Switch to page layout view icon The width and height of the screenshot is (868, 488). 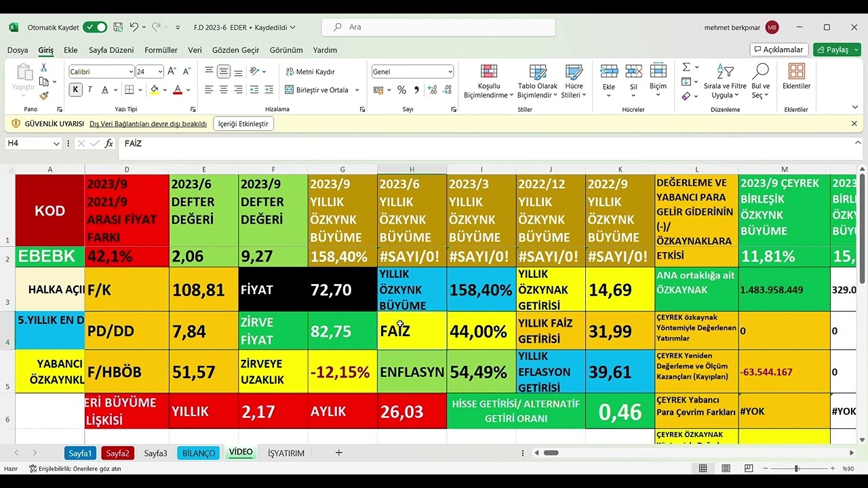click(x=726, y=468)
